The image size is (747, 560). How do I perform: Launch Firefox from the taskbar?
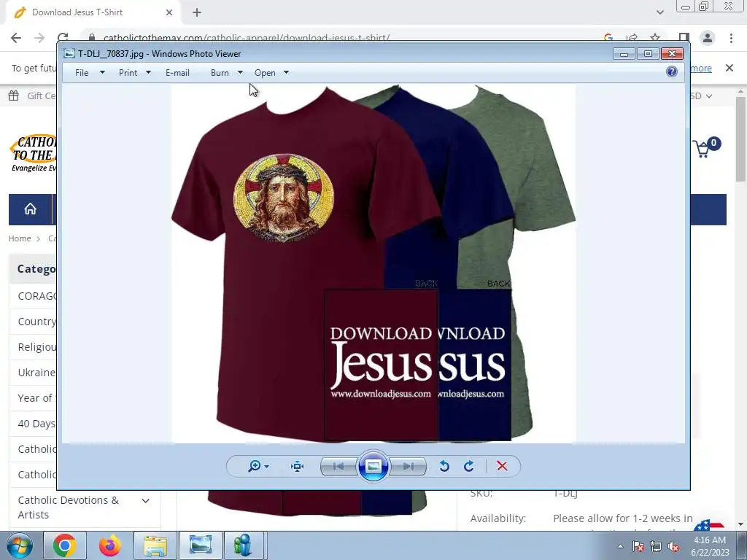click(x=109, y=545)
